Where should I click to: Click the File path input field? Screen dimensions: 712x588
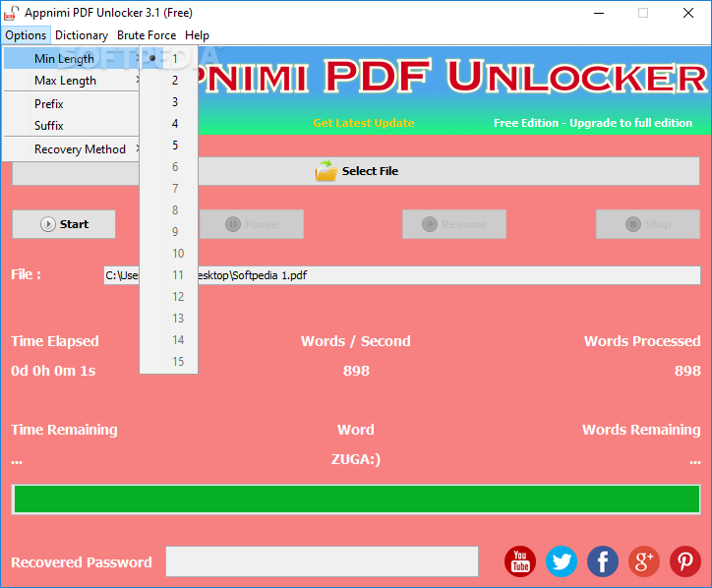click(402, 275)
